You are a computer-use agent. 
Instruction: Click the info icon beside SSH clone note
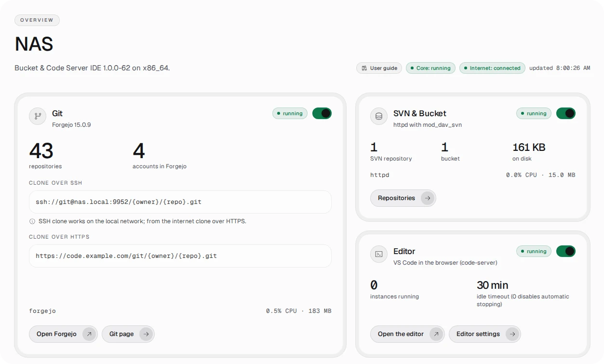(x=32, y=221)
